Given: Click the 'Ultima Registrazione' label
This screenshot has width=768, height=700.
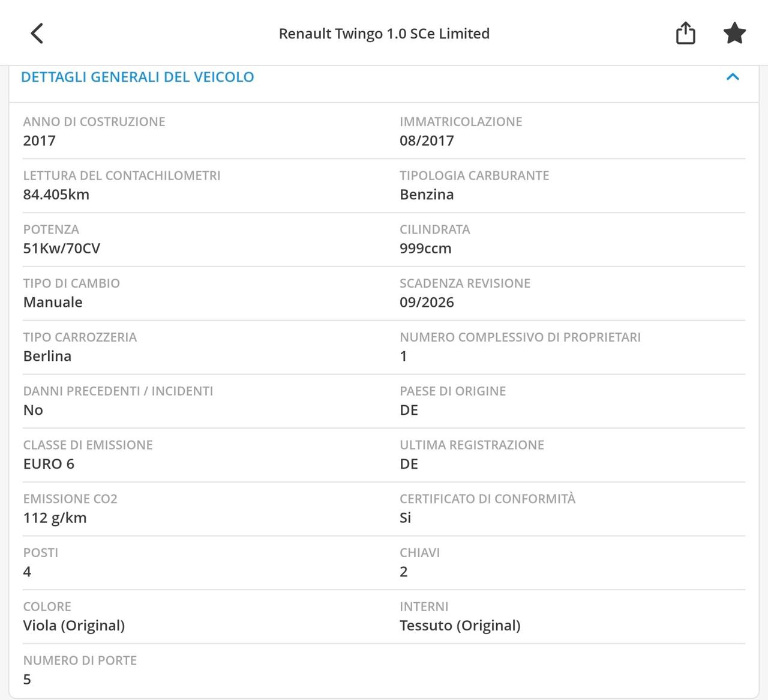Looking at the screenshot, I should click(472, 445).
